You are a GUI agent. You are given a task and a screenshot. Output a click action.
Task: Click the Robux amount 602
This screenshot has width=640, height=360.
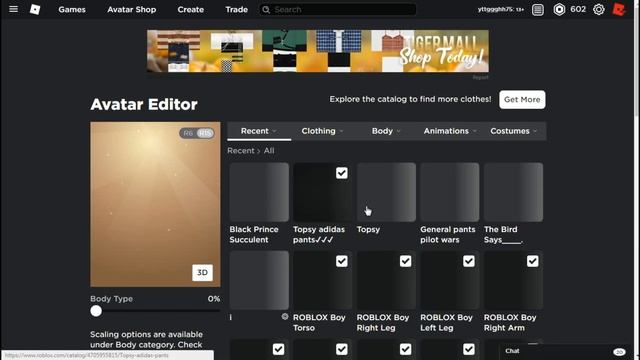tap(578, 9)
